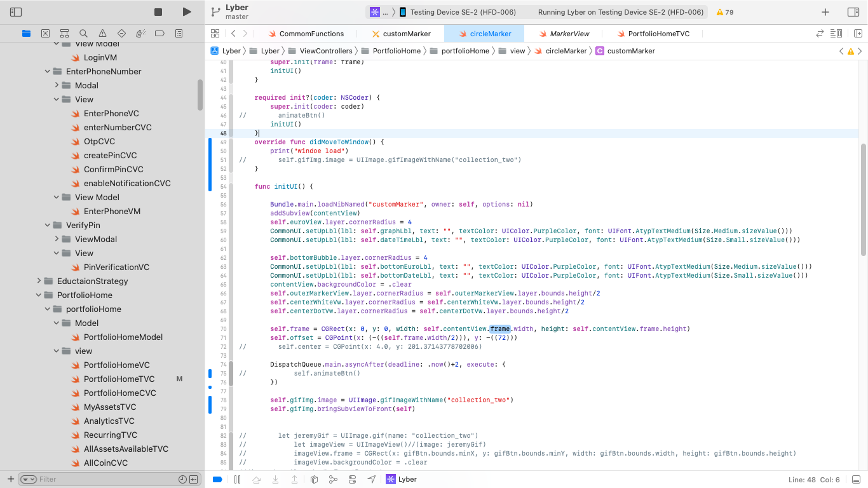Show the 79 warnings indicator
868x488 pixels.
click(x=725, y=12)
